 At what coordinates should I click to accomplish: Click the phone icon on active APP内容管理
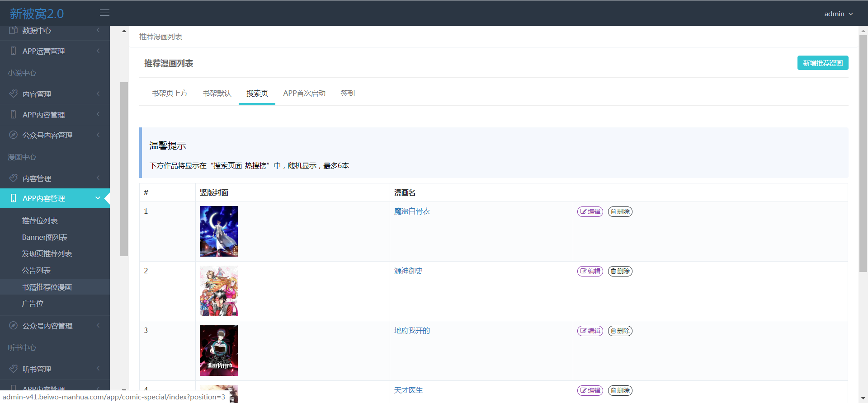13,198
